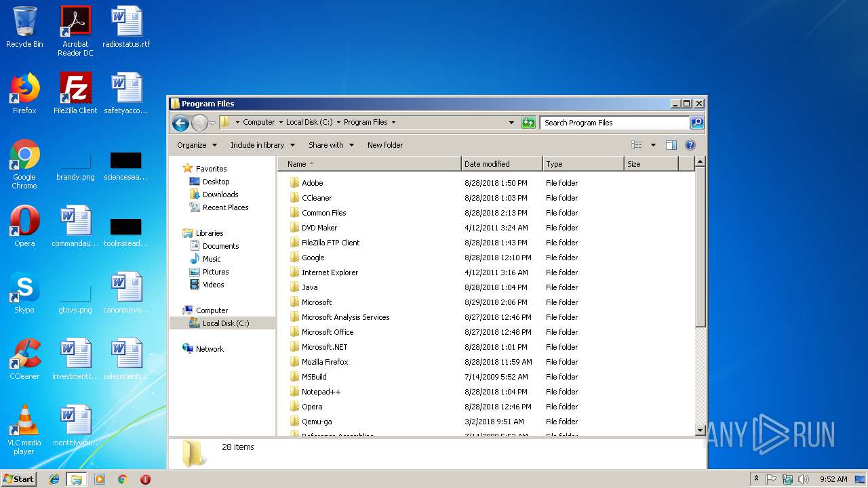Select the FileZilla FTP Client folder
The image size is (868, 488).
click(x=484, y=243)
